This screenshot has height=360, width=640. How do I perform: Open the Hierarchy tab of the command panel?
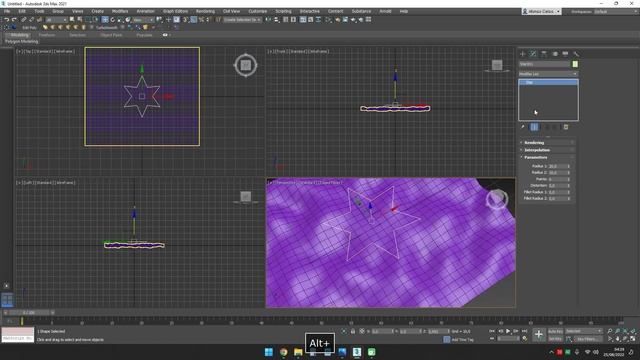[544, 53]
